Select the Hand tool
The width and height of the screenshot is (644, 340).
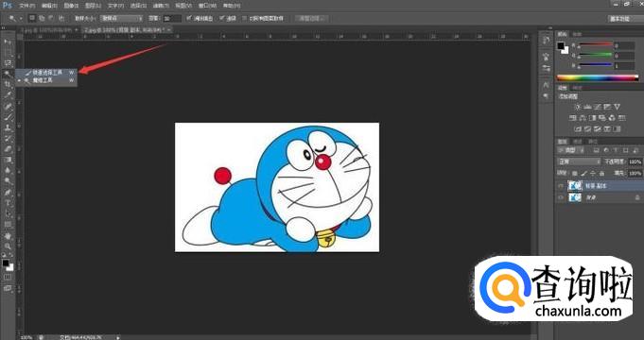click(x=8, y=235)
